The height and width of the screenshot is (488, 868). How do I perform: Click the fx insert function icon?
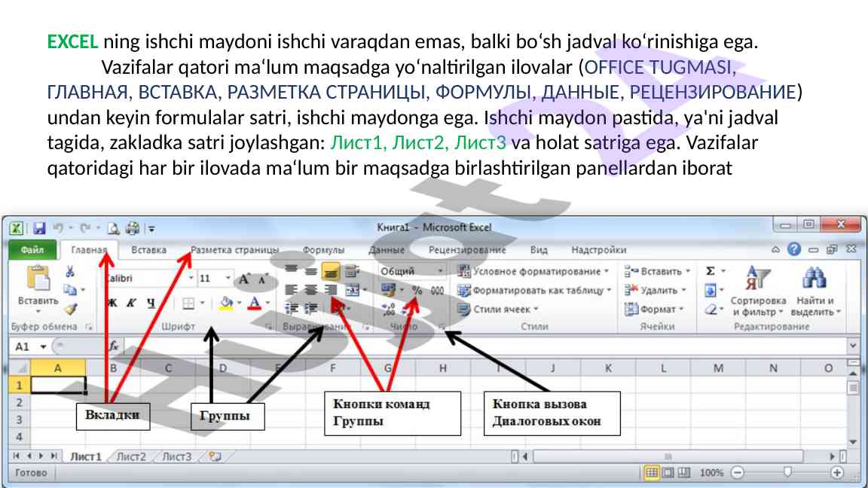[114, 346]
